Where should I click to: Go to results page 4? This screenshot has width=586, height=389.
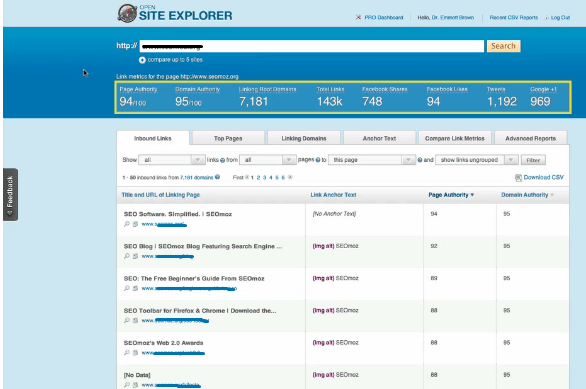tap(271, 177)
